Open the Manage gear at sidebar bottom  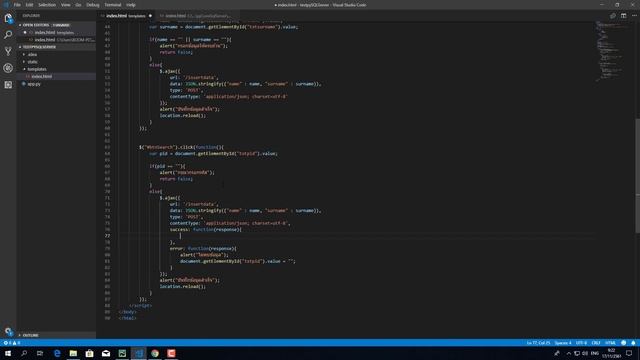click(x=8, y=331)
